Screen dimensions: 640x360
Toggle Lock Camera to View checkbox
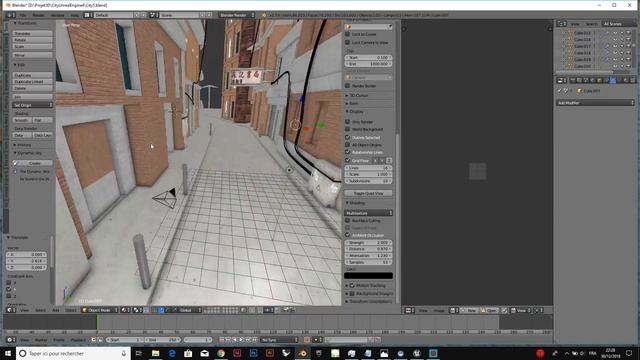(x=348, y=42)
